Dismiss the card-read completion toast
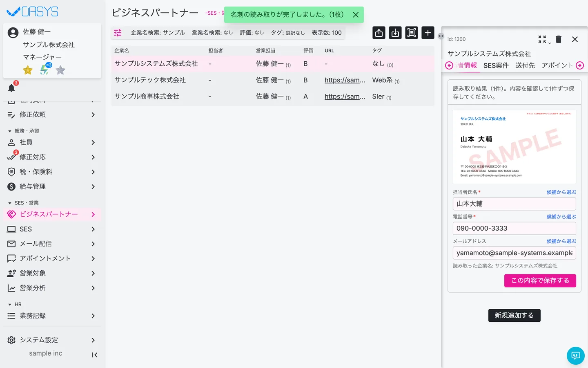This screenshot has width=588, height=368. click(356, 15)
